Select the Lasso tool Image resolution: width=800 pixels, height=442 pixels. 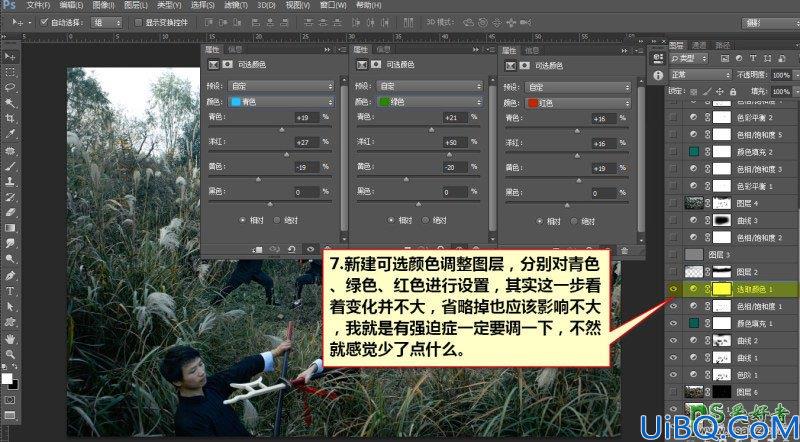(x=10, y=87)
